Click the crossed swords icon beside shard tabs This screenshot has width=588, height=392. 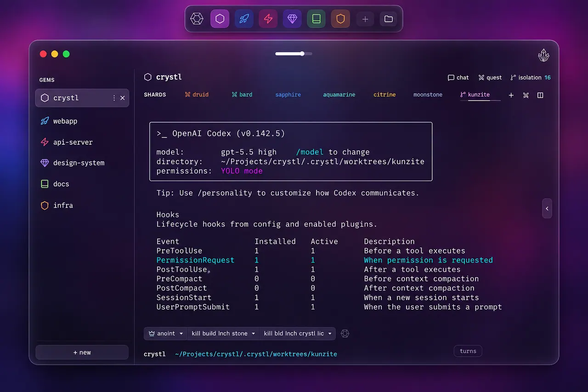tap(526, 95)
